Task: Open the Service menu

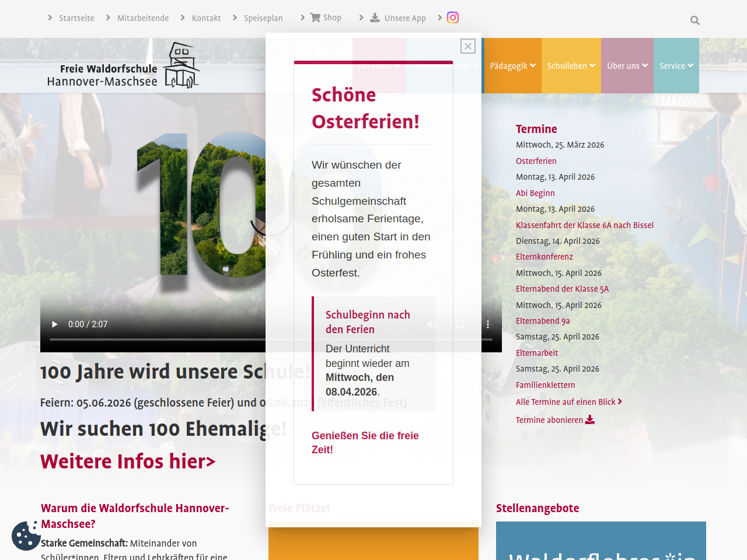Action: pyautogui.click(x=676, y=66)
